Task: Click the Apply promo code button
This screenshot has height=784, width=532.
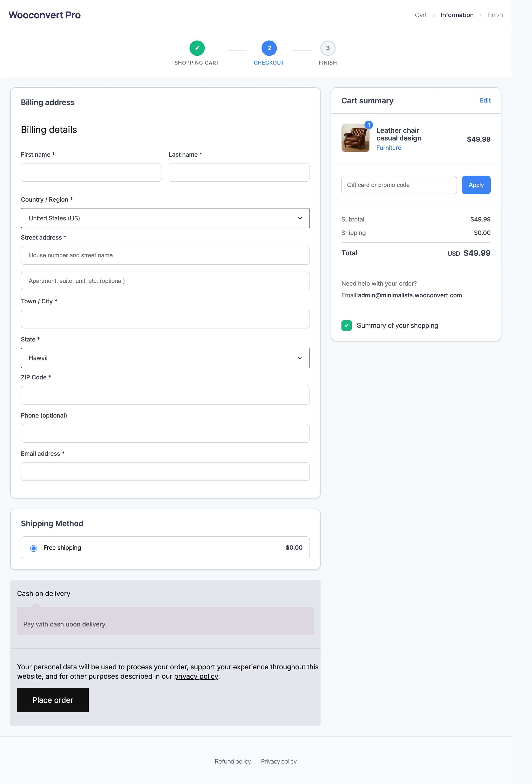Action: [476, 185]
